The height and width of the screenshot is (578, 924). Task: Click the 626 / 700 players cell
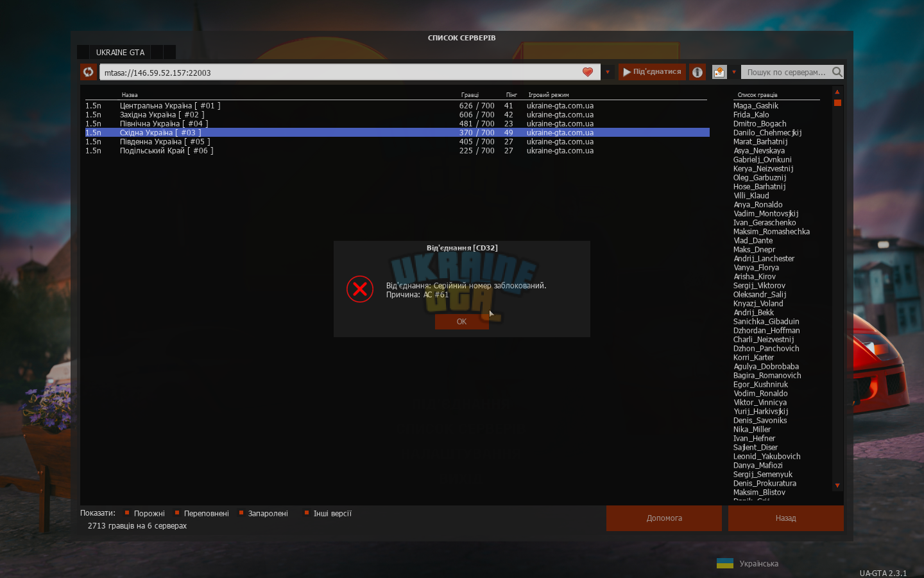pos(477,105)
